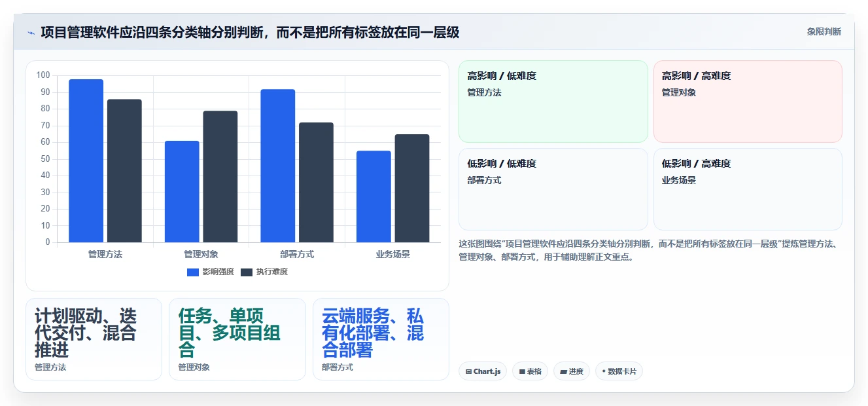The height and width of the screenshot is (406, 868).
Task: Click 管理对象 text in the red quadrant
Action: click(679, 92)
